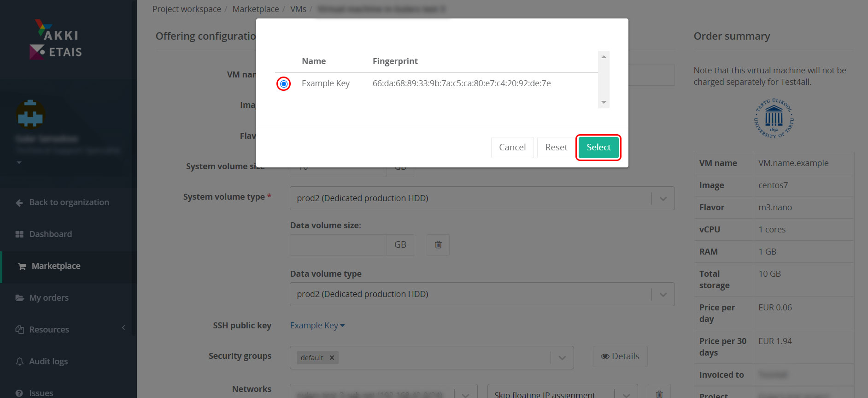Click the back arrow icon in sidebar
Image resolution: width=868 pixels, height=398 pixels.
(19, 203)
